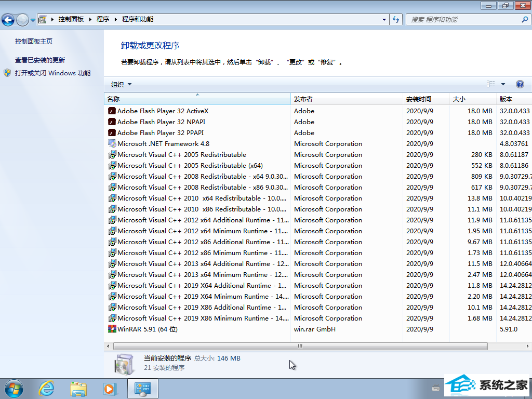Viewport: 532px width, 399px height.
Task: Click the Forward navigation arrow button
Action: [x=22, y=20]
